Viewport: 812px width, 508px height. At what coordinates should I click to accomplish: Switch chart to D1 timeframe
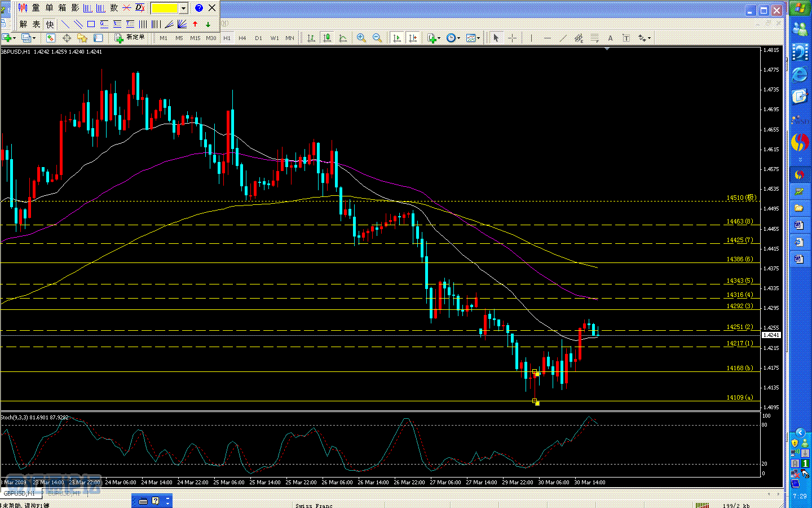[x=258, y=38]
